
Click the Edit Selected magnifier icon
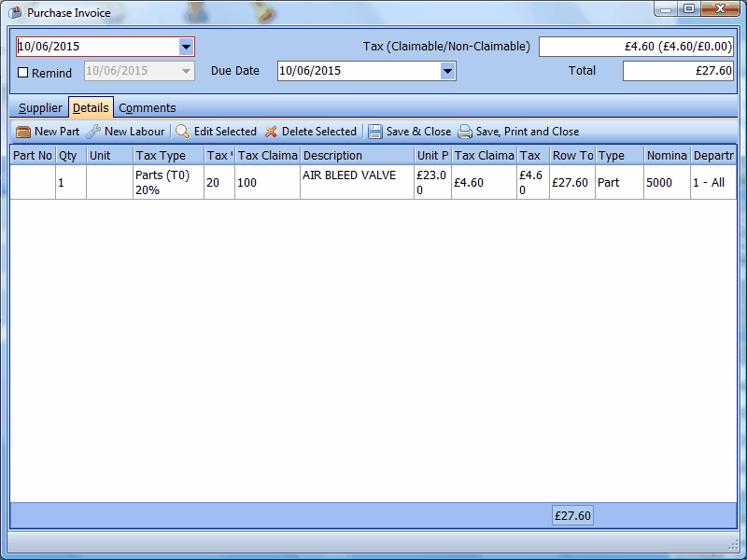tap(182, 132)
